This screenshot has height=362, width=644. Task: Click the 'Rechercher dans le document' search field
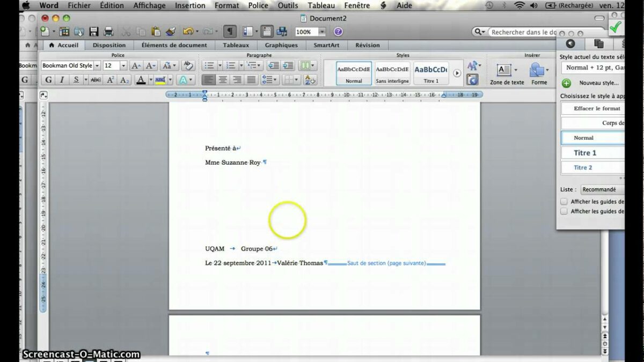coord(524,32)
